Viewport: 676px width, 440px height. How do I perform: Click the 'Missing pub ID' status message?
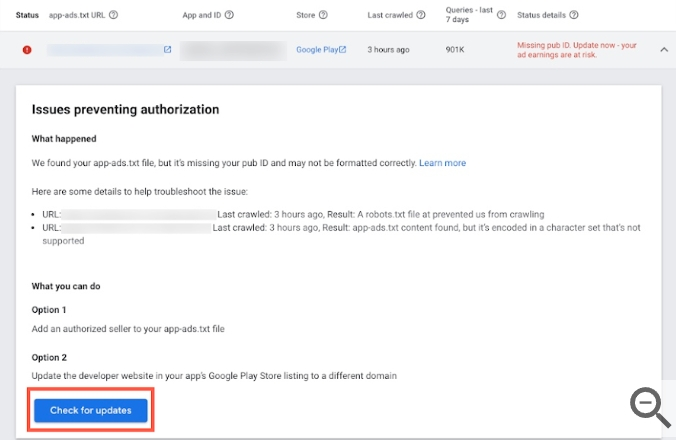point(576,50)
